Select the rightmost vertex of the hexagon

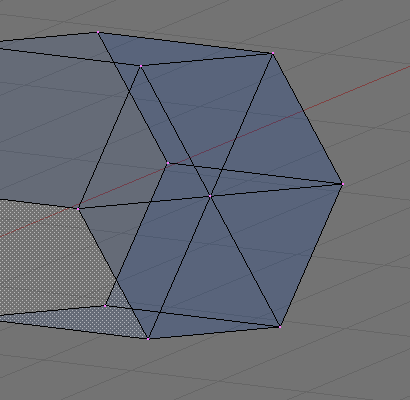(342, 184)
